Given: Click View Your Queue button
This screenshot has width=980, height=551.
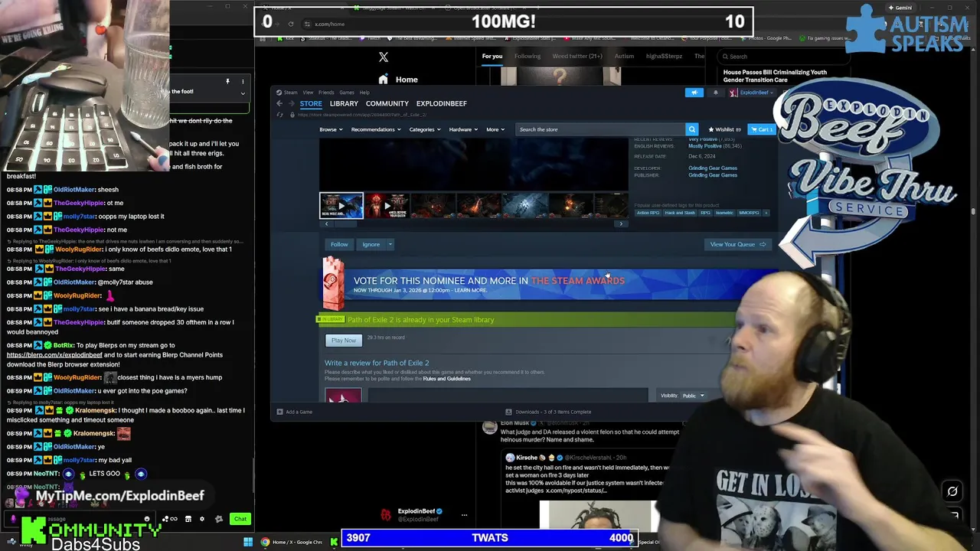Looking at the screenshot, I should tap(737, 244).
